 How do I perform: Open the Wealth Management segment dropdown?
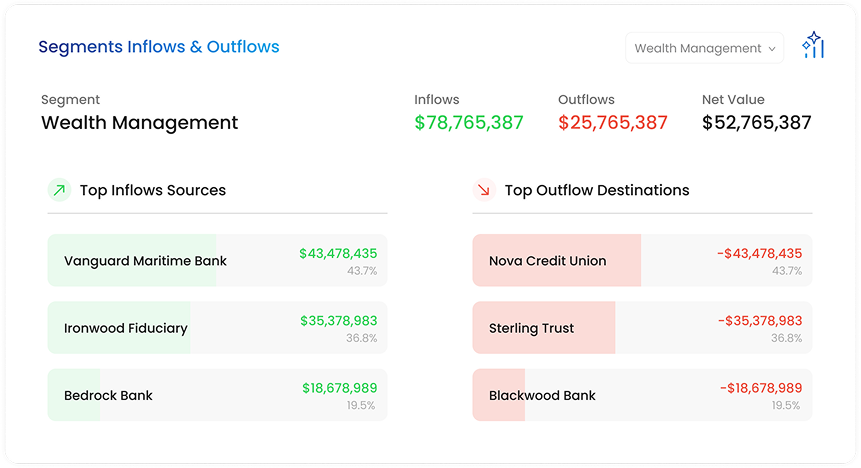(x=705, y=48)
